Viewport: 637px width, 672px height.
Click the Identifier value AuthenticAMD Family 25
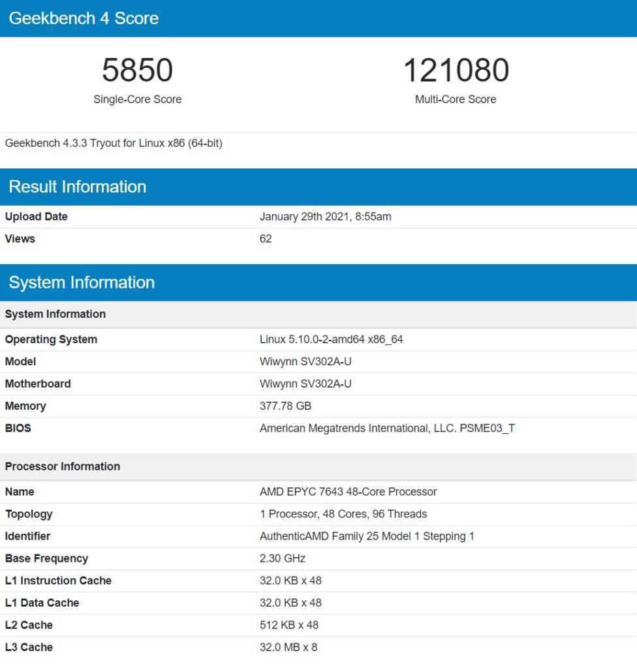click(367, 536)
